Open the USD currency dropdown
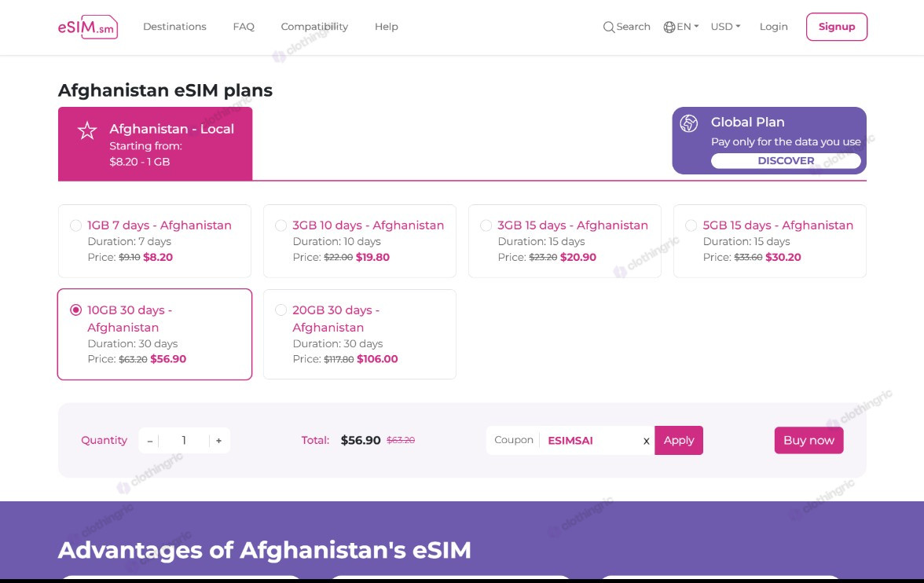The width and height of the screenshot is (924, 583). 725,27
